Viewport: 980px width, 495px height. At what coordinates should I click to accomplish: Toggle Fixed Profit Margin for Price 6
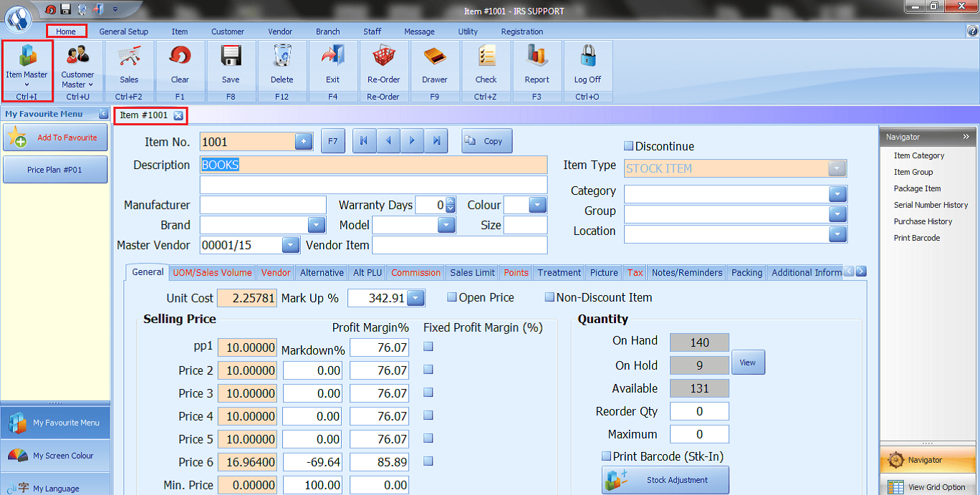428,461
